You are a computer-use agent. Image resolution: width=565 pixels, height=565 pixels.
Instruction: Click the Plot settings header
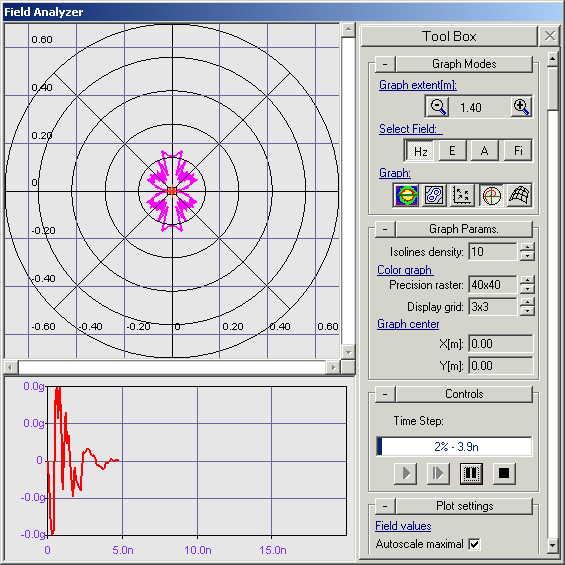tap(464, 506)
